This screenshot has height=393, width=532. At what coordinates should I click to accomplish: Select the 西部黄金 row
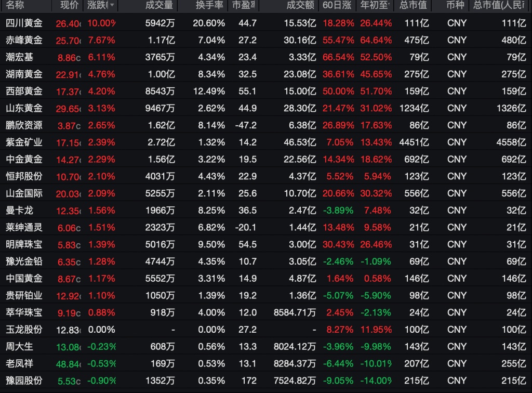pyautogui.click(x=266, y=91)
